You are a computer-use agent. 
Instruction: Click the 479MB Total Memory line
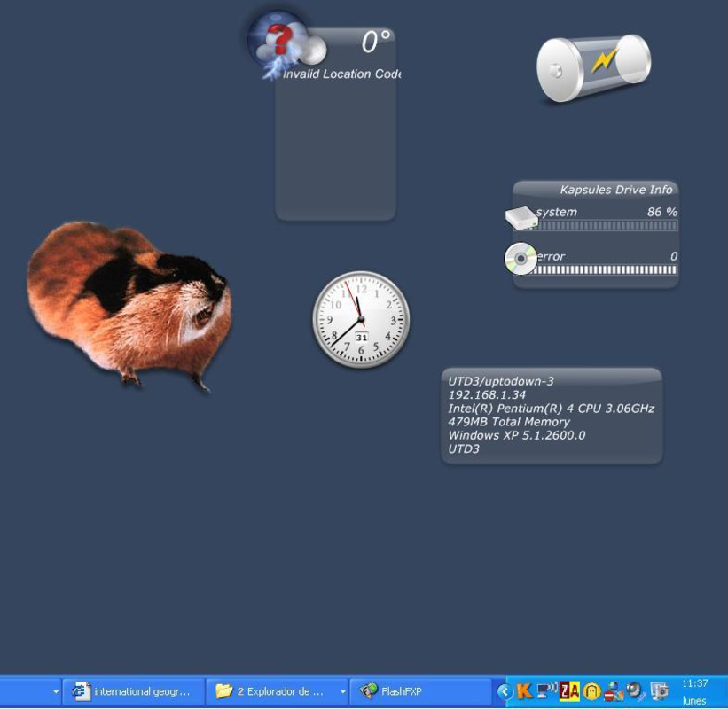[x=509, y=422]
